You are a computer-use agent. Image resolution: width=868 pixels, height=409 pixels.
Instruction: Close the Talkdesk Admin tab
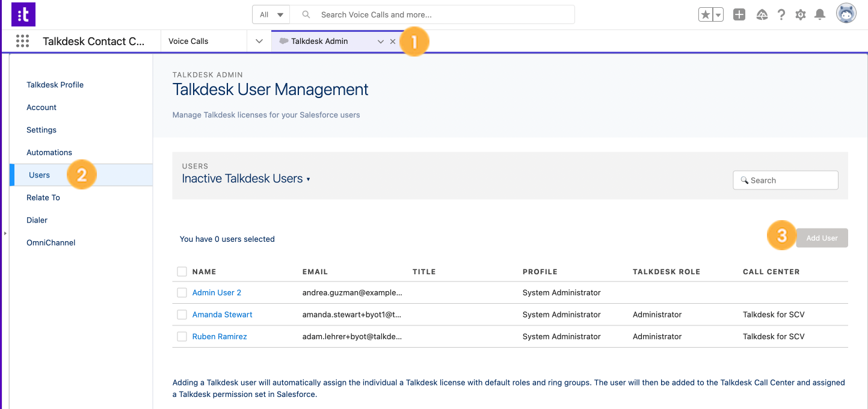[x=393, y=42]
